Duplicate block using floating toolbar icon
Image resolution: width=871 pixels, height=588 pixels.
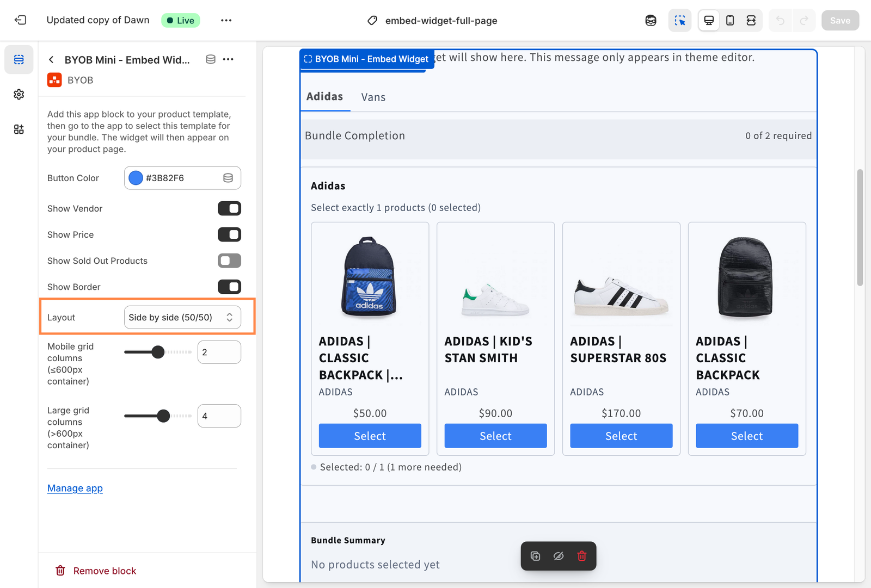pos(536,556)
